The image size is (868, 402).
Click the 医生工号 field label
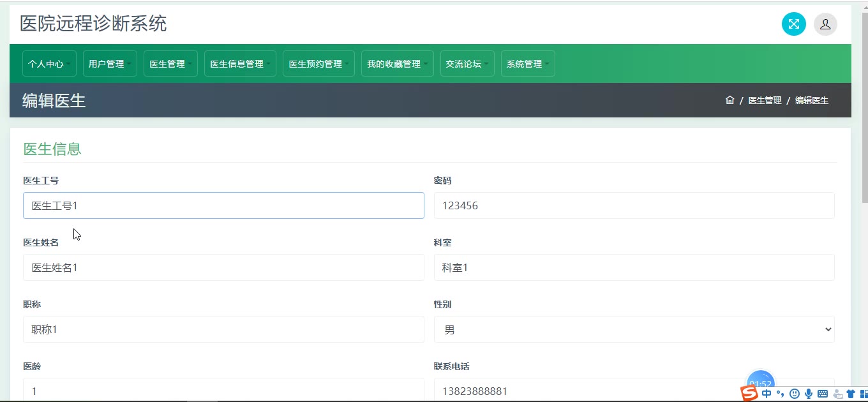(41, 181)
